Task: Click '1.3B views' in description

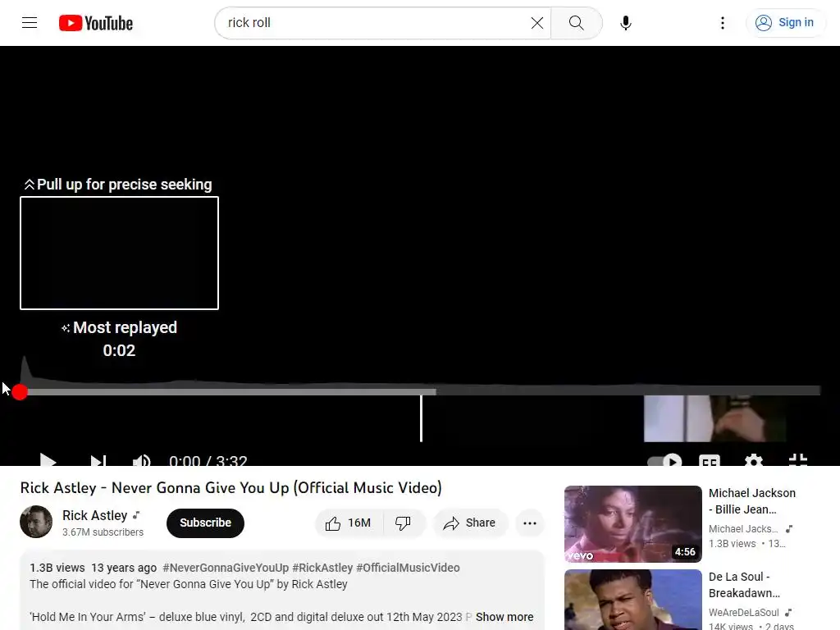Action: (x=57, y=568)
